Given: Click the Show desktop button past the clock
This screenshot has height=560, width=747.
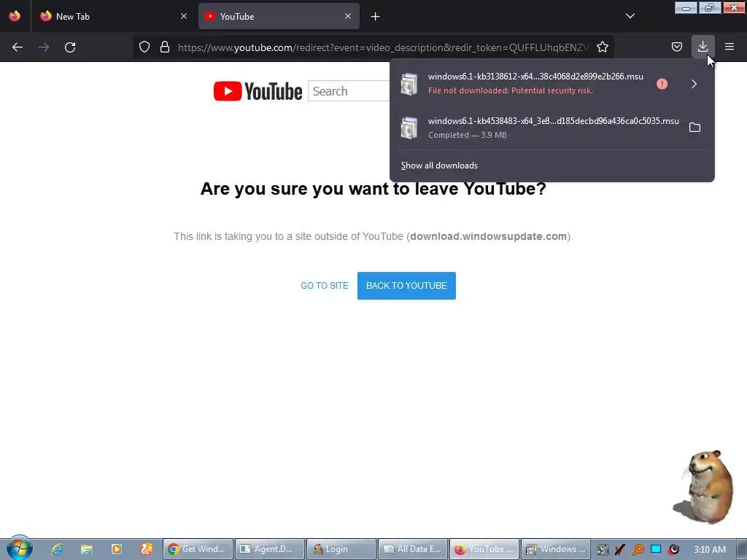Looking at the screenshot, I should pyautogui.click(x=741, y=549).
